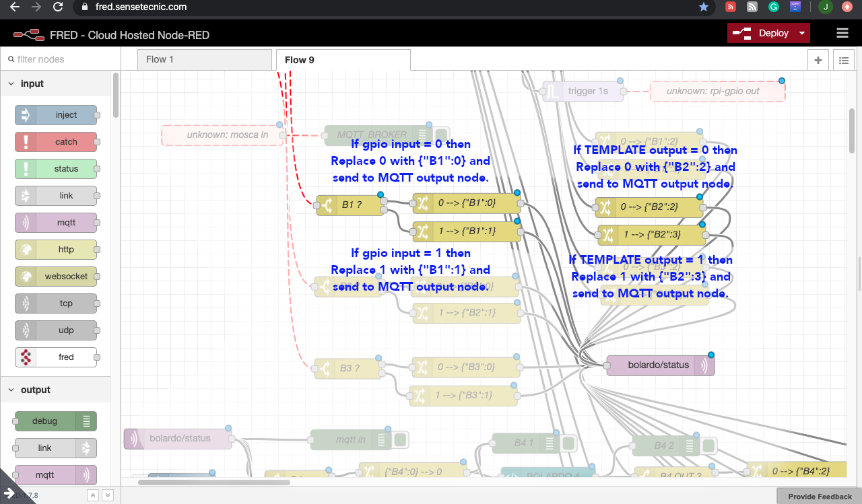Collapse the input palette section
Viewport: 862px width, 504px height.
pyautogui.click(x=11, y=83)
